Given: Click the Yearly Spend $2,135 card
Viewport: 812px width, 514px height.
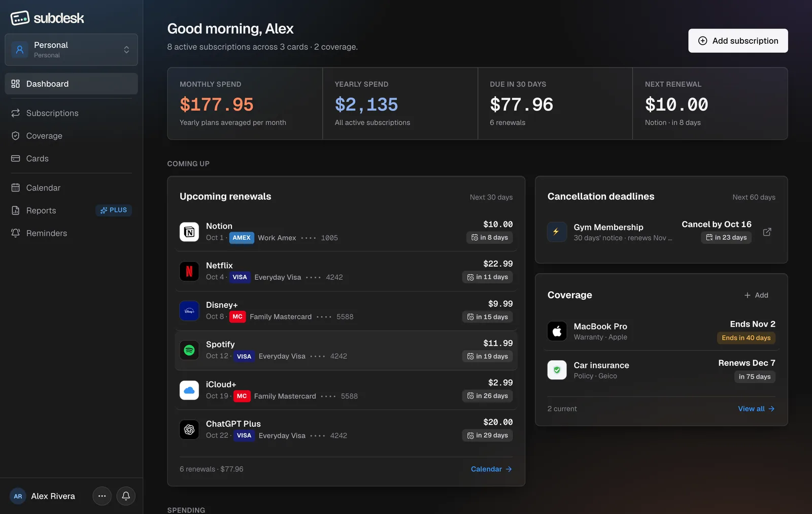Looking at the screenshot, I should (x=400, y=104).
